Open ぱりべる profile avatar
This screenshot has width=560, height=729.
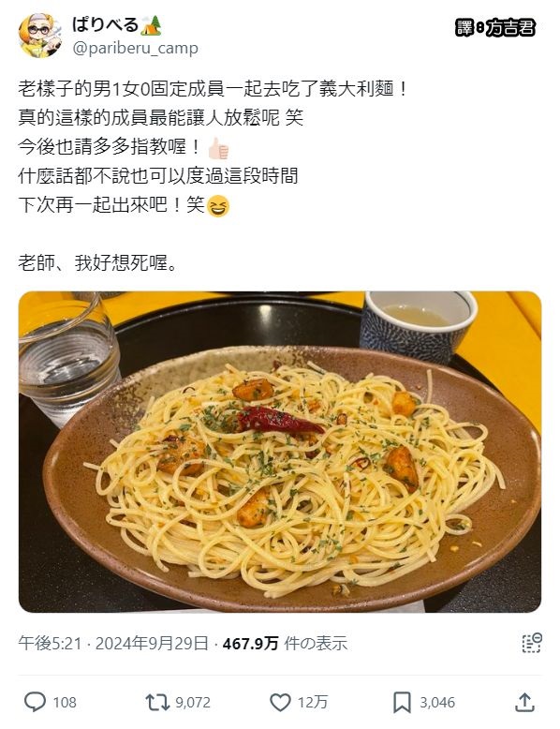click(40, 36)
